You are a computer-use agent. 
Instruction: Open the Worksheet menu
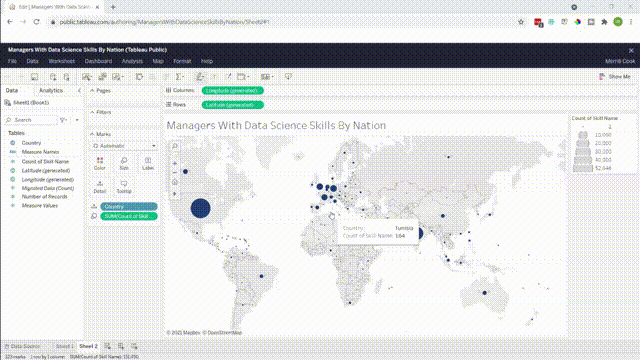tap(62, 61)
